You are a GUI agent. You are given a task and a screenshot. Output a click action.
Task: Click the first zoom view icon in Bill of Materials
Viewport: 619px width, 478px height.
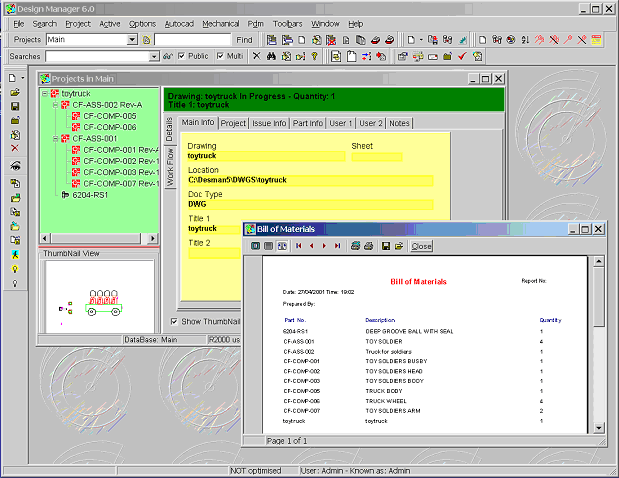(255, 246)
